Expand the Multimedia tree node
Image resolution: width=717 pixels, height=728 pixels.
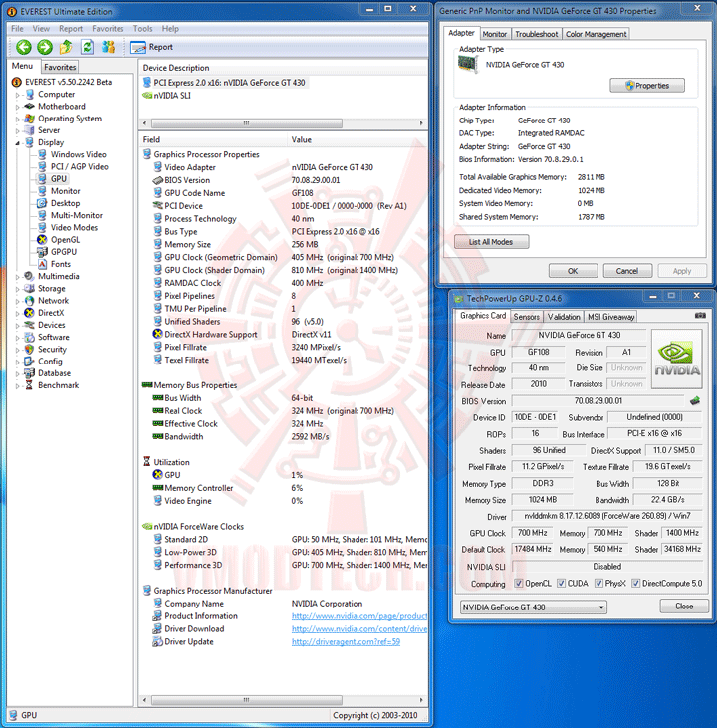[x=17, y=276]
